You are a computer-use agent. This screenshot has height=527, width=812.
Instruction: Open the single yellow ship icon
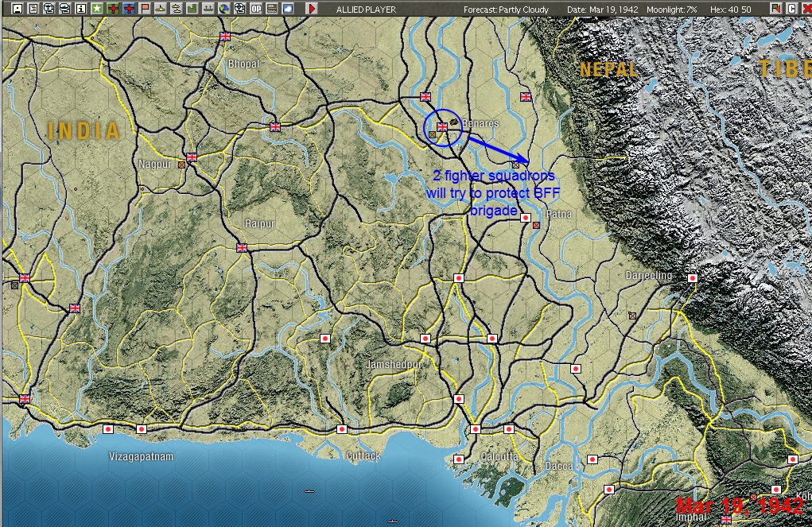(161, 8)
